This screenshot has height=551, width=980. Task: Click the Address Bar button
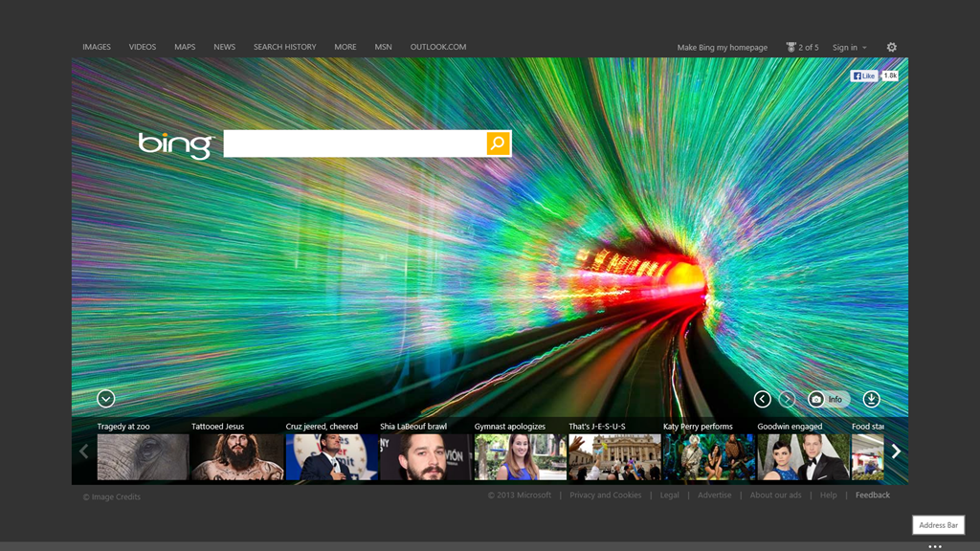point(938,525)
